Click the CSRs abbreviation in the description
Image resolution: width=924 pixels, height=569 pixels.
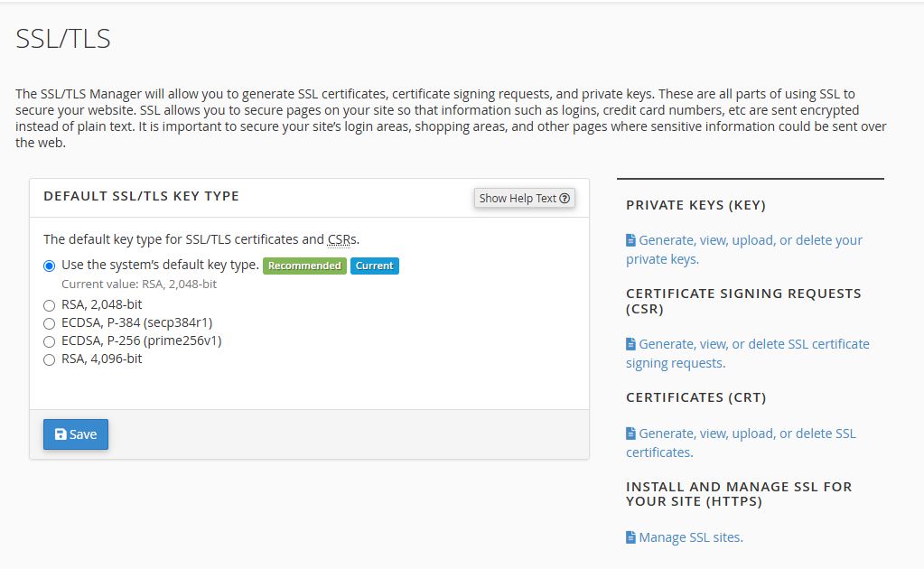click(x=341, y=239)
